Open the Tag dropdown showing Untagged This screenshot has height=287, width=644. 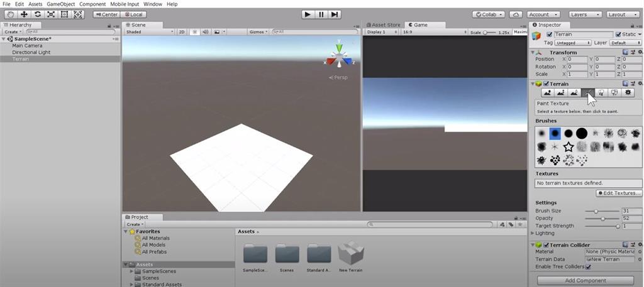573,43
